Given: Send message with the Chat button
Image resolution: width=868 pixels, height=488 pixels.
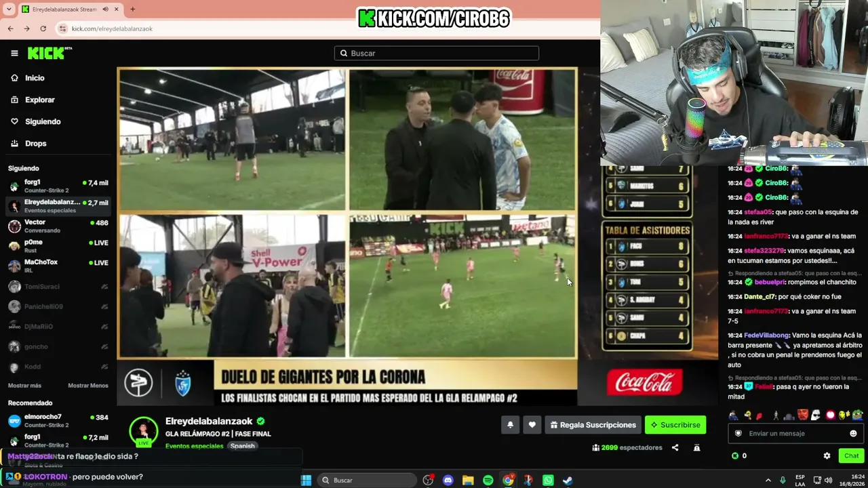Looking at the screenshot, I should 851,455.
